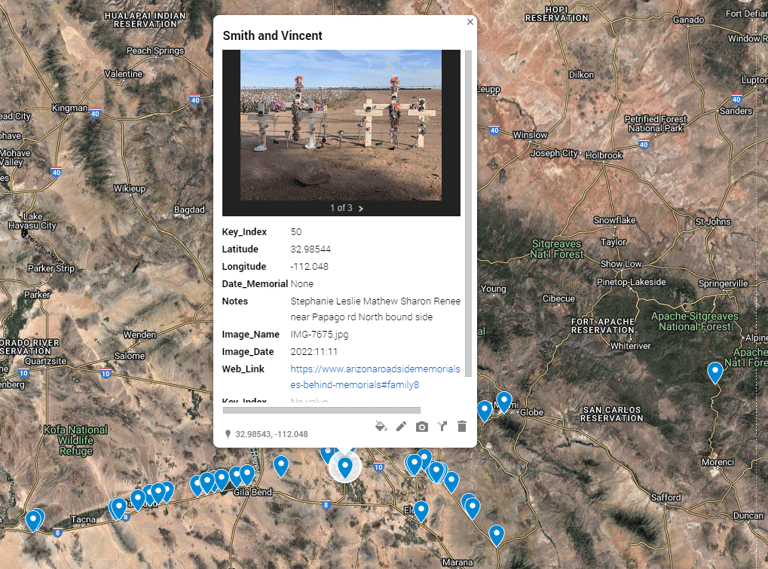The width and height of the screenshot is (768, 569).
Task: Select the map pin above Marana
Action: pyautogui.click(x=496, y=535)
